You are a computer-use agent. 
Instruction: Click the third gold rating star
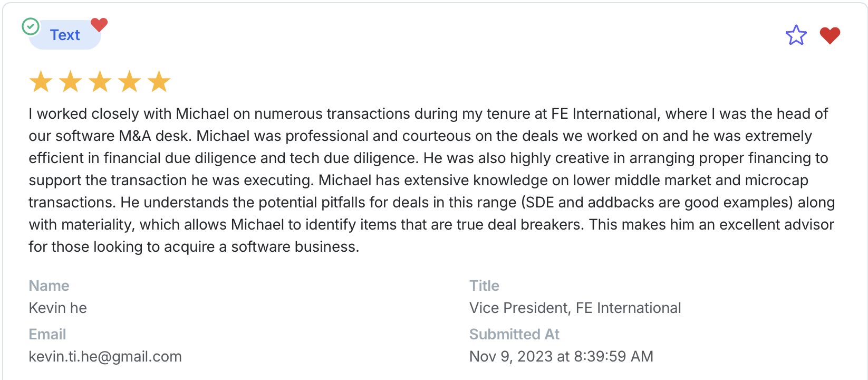(x=100, y=82)
